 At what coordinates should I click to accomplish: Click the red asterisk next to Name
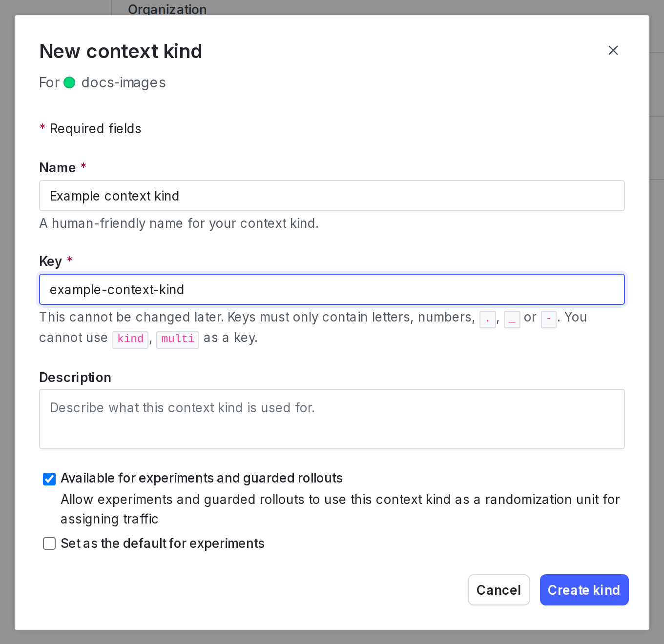coord(83,167)
